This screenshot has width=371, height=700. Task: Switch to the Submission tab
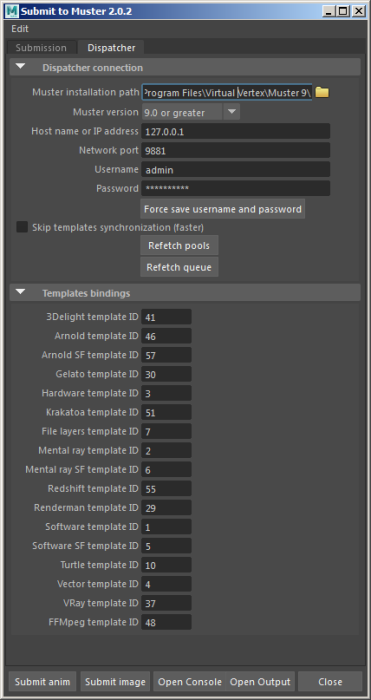click(x=41, y=48)
